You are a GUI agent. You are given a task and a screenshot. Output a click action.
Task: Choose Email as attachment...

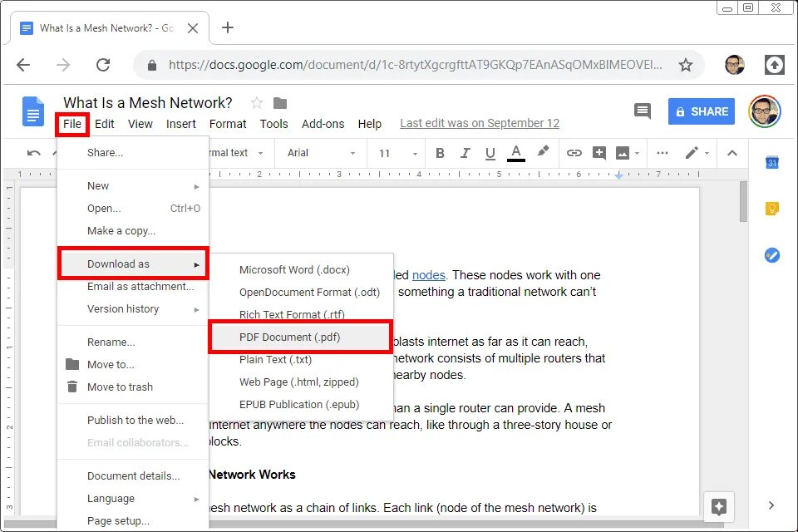pos(133,286)
